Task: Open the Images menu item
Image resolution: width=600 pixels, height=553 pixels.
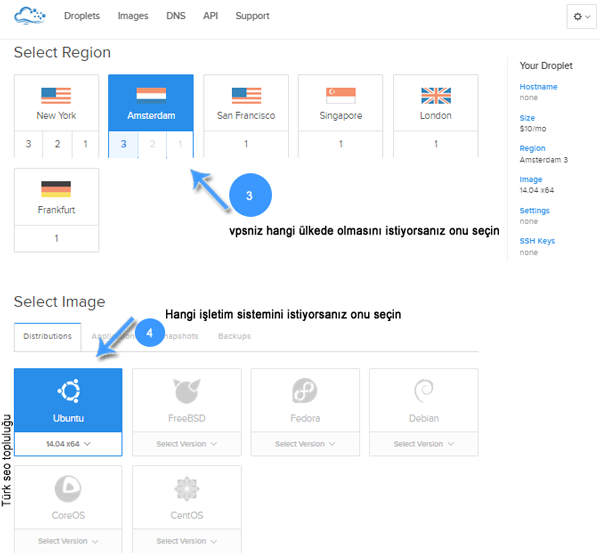Action: tap(133, 16)
